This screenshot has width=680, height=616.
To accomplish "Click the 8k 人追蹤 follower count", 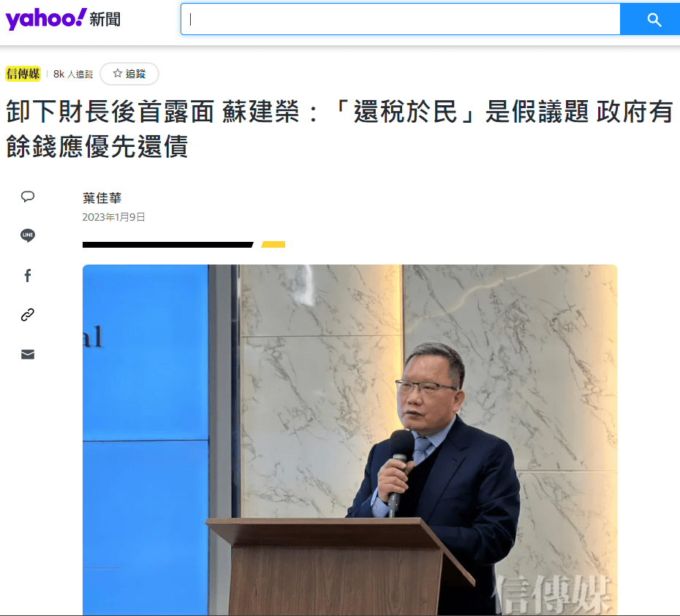I will [x=73, y=74].
